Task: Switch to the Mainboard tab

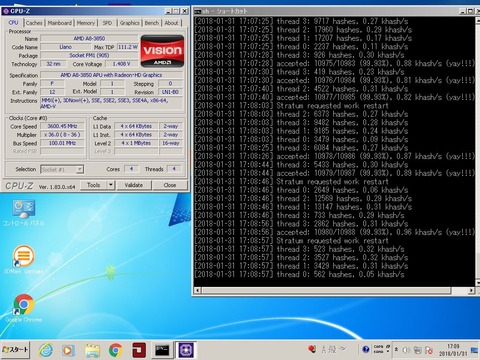Action: click(x=60, y=23)
